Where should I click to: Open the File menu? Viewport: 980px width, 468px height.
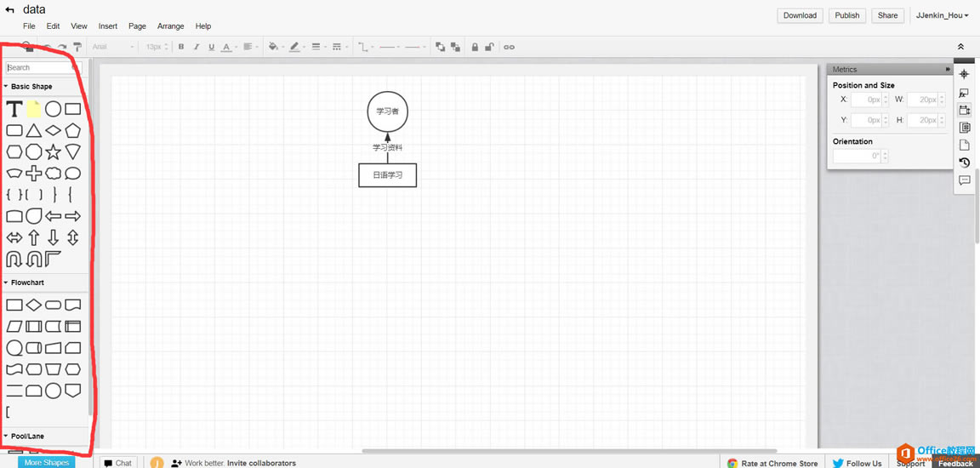[x=29, y=26]
